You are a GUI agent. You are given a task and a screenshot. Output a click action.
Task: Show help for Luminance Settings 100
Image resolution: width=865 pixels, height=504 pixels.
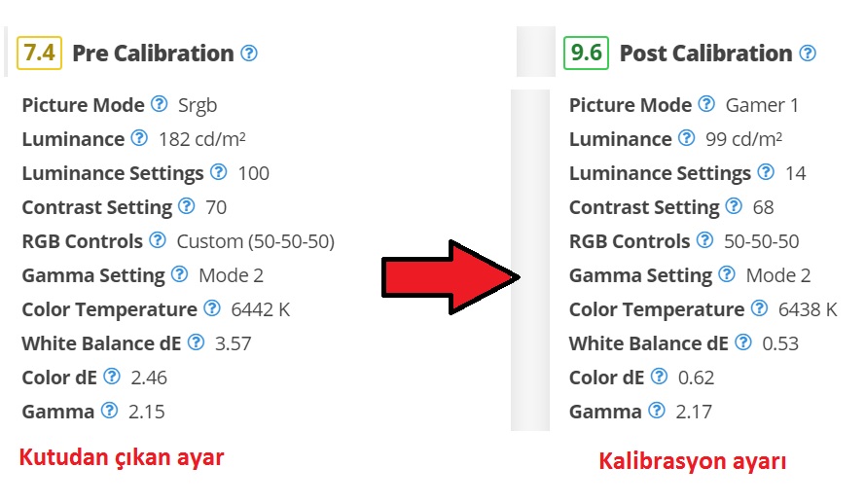[219, 171]
